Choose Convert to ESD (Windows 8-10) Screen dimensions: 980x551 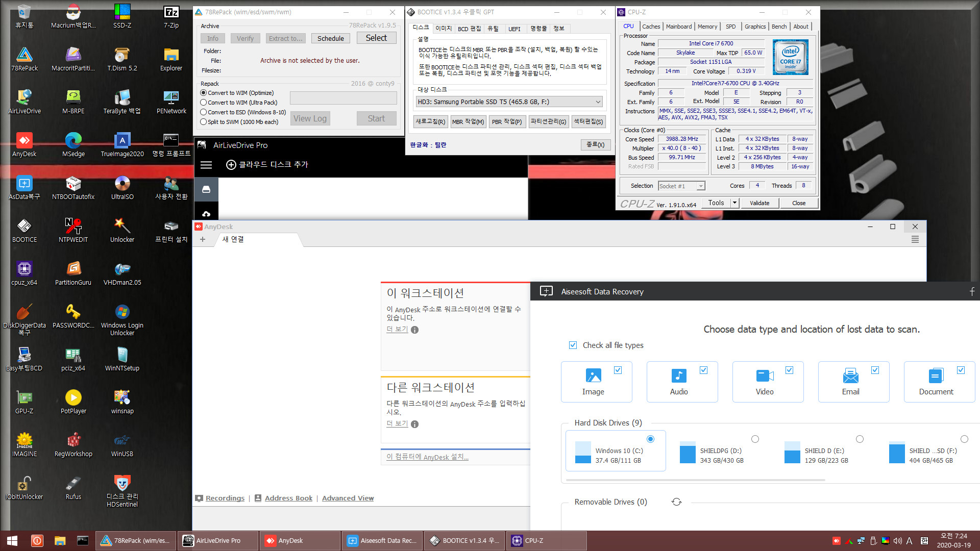(203, 112)
